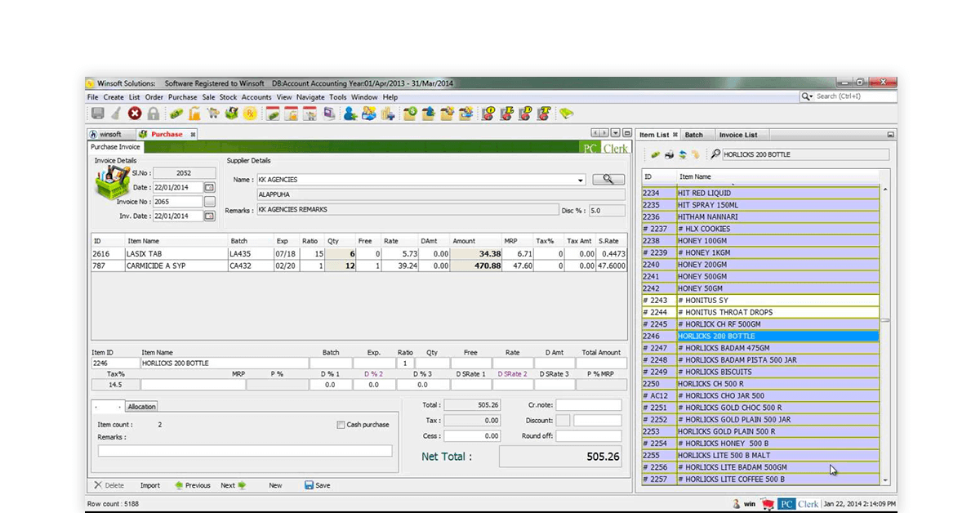980x513 pixels.
Task: Click the supplier search magnifier button
Action: [x=608, y=179]
